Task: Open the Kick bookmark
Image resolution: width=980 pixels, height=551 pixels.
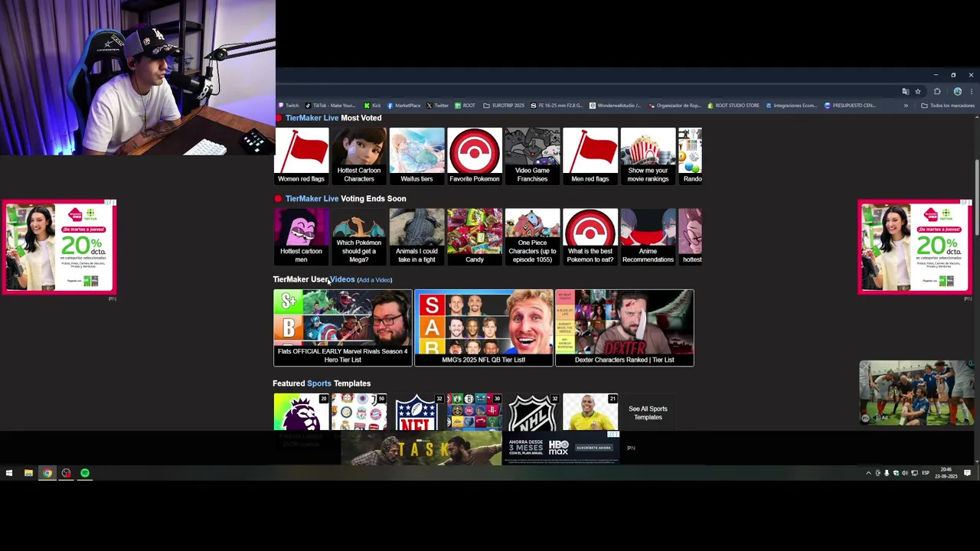Action: tap(373, 106)
